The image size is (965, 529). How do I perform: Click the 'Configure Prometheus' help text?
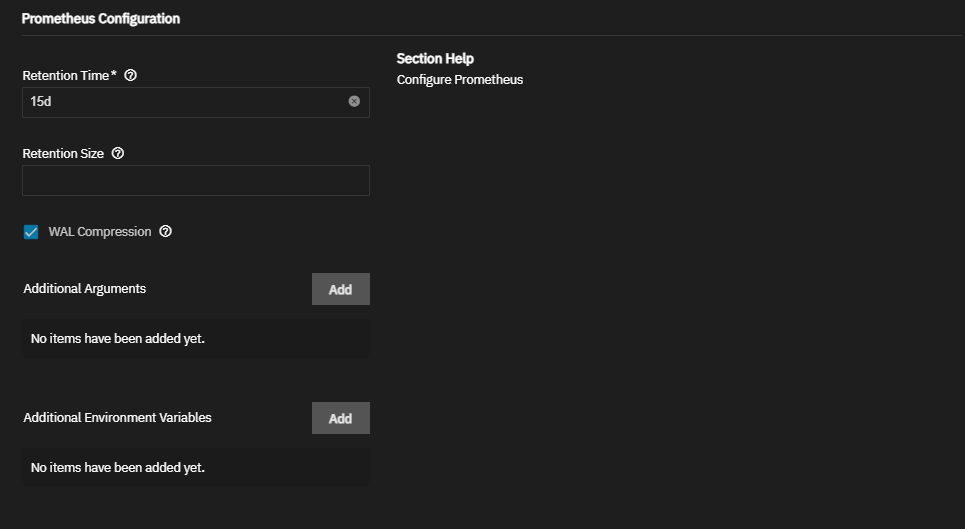460,80
